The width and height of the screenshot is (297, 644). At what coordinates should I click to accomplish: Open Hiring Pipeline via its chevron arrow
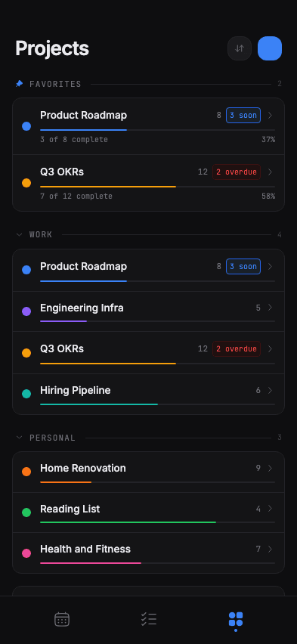(x=270, y=390)
